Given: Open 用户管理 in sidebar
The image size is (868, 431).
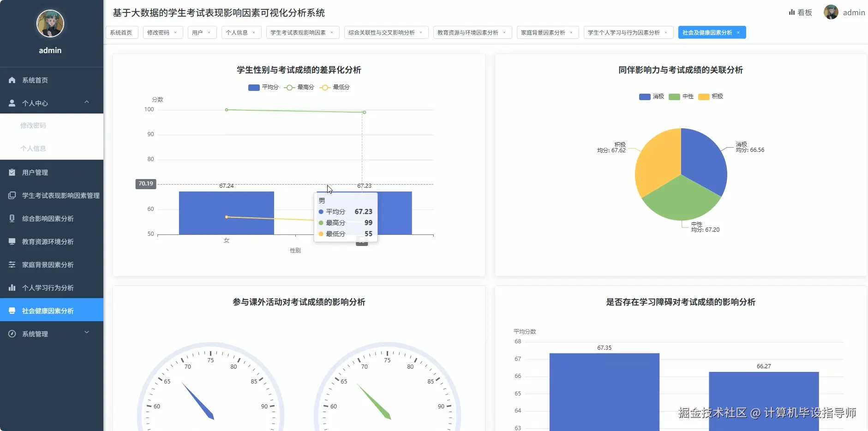Looking at the screenshot, I should pyautogui.click(x=52, y=173).
